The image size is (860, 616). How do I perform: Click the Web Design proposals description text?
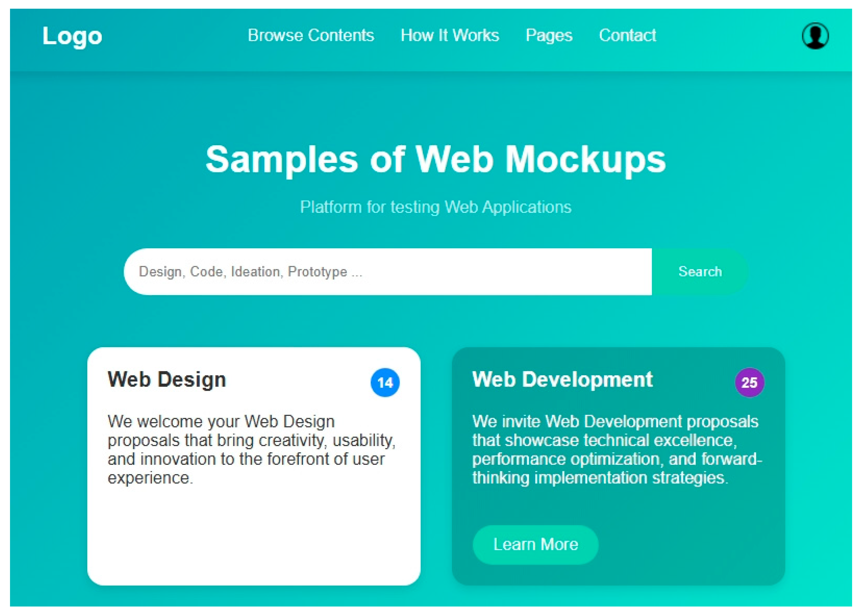[x=252, y=449]
